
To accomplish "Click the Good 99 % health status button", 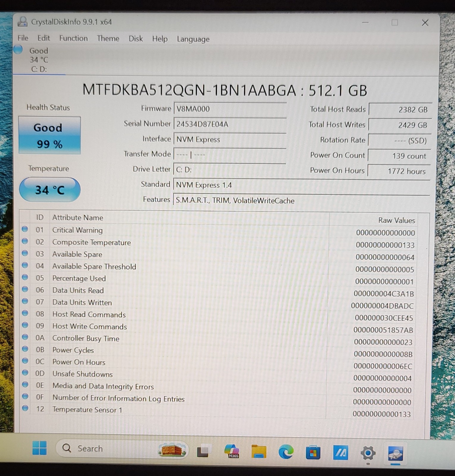I will point(50,135).
